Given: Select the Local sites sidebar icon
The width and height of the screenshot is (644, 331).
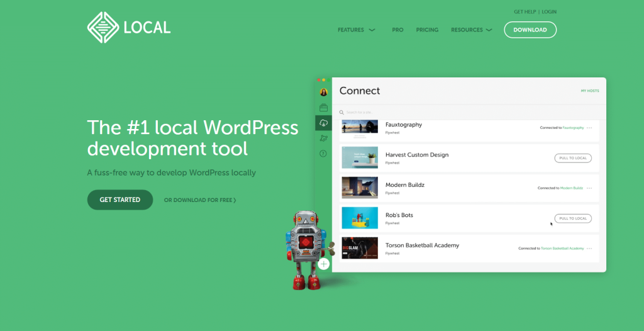Looking at the screenshot, I should 324,108.
